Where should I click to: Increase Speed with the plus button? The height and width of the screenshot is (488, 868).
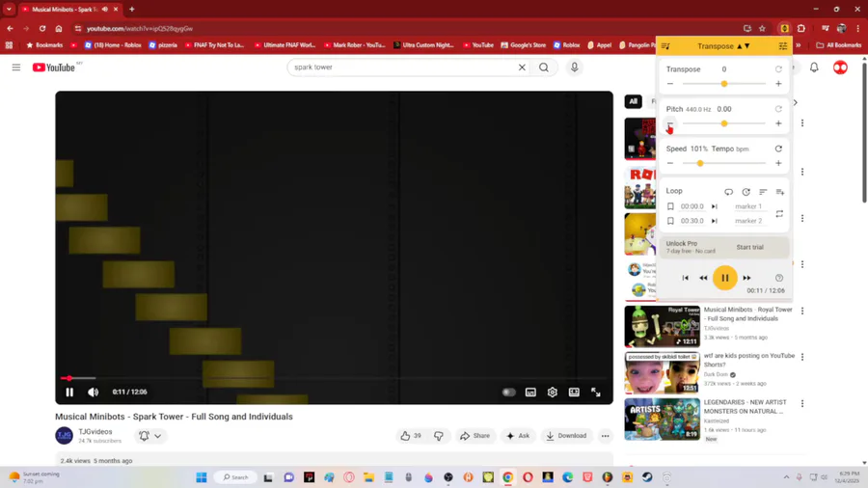pos(778,163)
